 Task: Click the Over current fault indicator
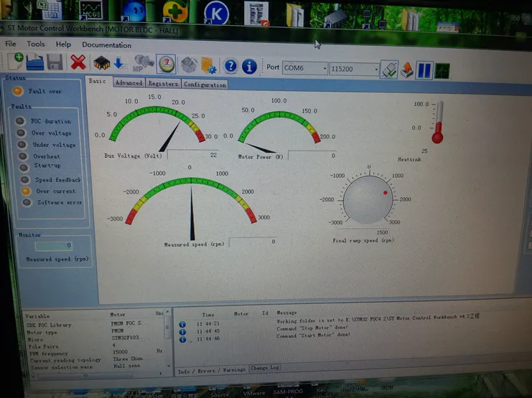coord(26,191)
